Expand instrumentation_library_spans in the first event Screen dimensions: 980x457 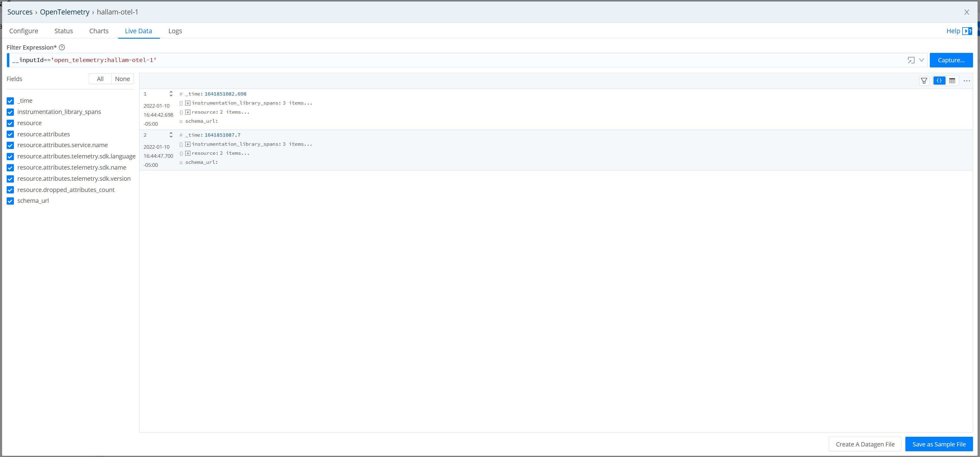coord(188,103)
